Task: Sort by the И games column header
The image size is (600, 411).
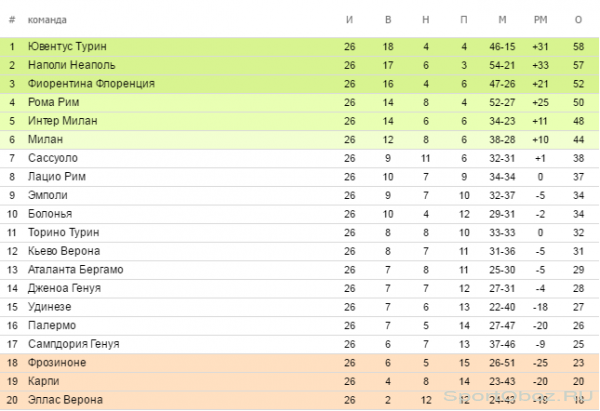Action: pos(349,20)
